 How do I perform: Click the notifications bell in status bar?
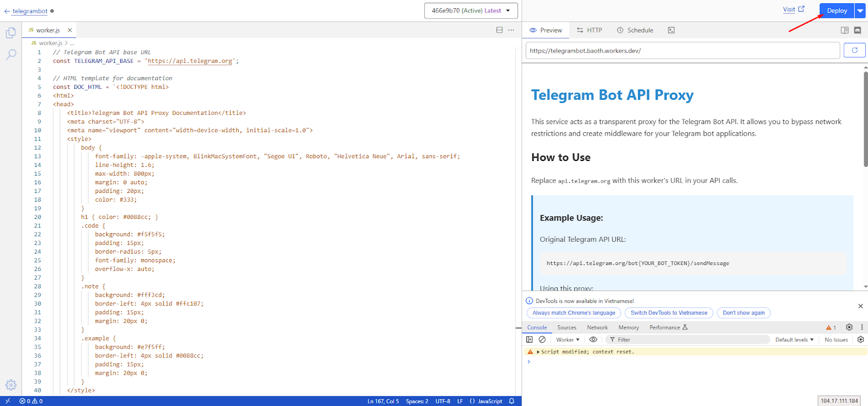click(x=512, y=401)
